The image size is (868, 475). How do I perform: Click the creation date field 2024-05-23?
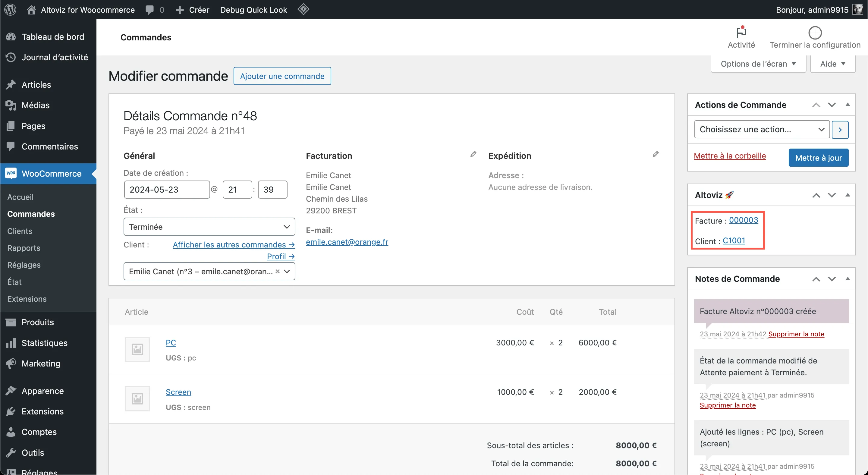167,189
